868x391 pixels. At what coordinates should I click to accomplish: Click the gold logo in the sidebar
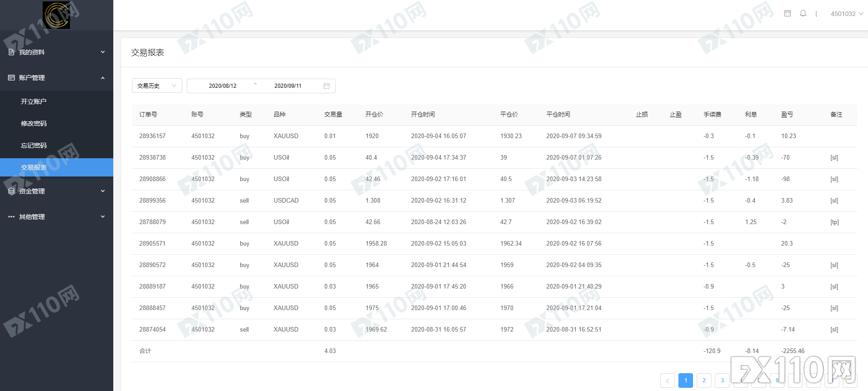pos(56,15)
